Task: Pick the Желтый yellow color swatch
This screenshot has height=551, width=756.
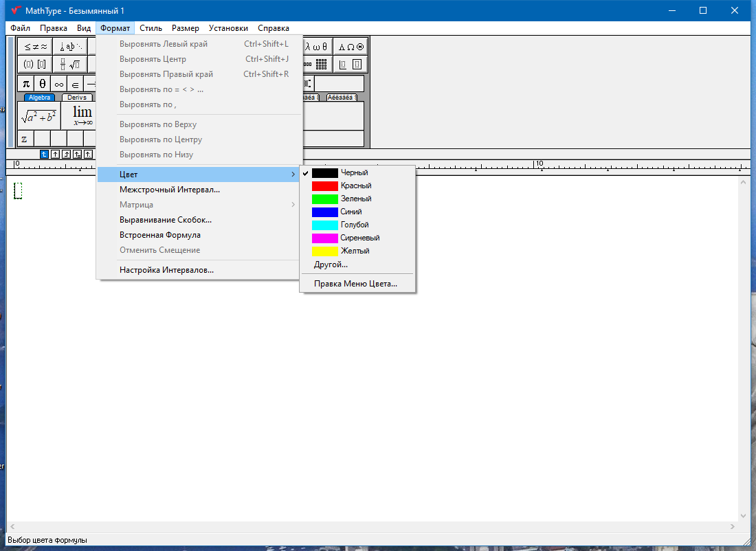Action: pyautogui.click(x=325, y=251)
